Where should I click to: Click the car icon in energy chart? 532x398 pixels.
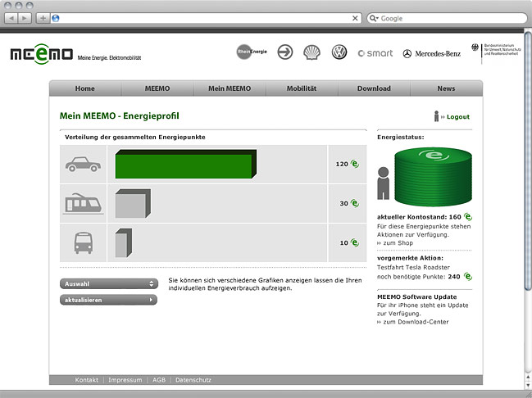point(82,165)
